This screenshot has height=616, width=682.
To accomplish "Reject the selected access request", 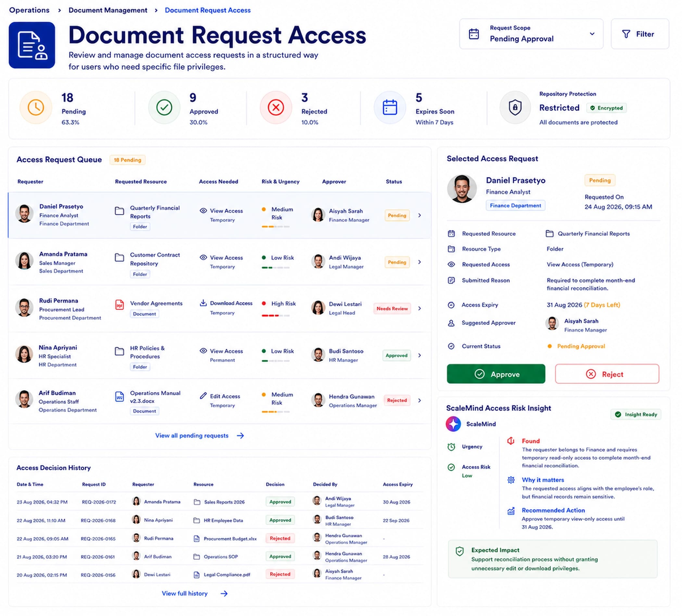I will [607, 374].
